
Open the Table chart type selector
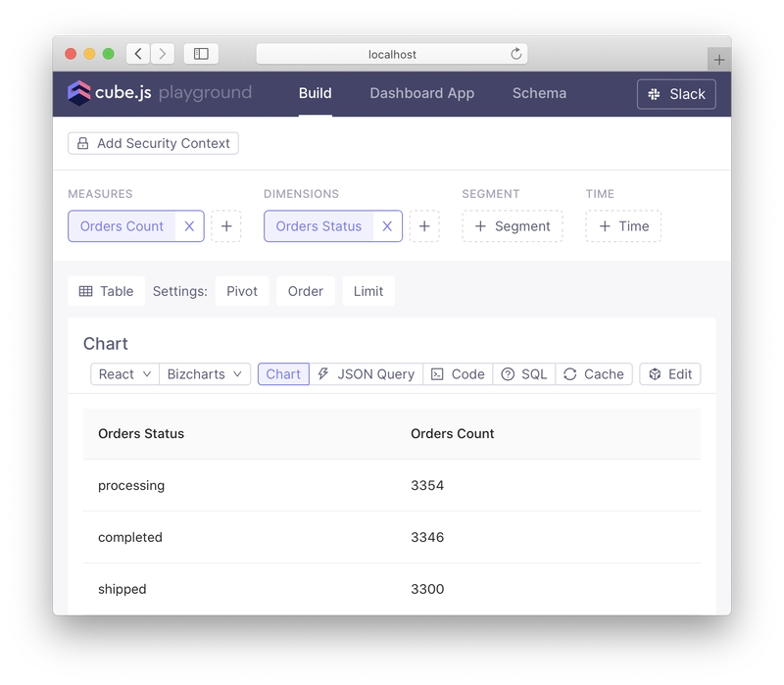[x=107, y=291]
